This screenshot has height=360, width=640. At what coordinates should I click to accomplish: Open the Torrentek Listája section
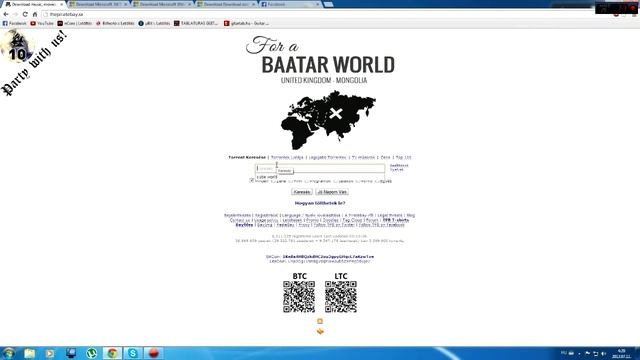287,158
